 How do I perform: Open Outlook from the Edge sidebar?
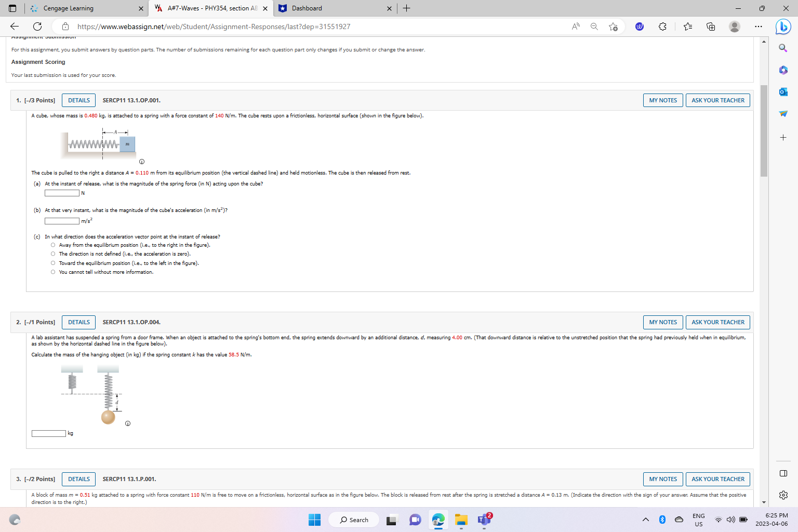(x=783, y=92)
